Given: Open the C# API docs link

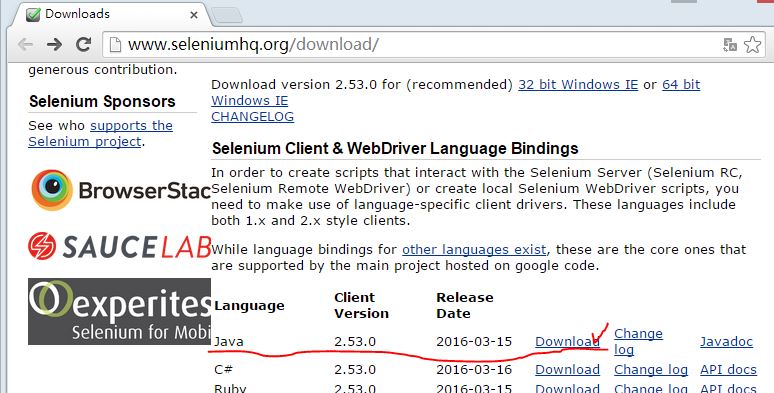Looking at the screenshot, I should pyautogui.click(x=728, y=370).
